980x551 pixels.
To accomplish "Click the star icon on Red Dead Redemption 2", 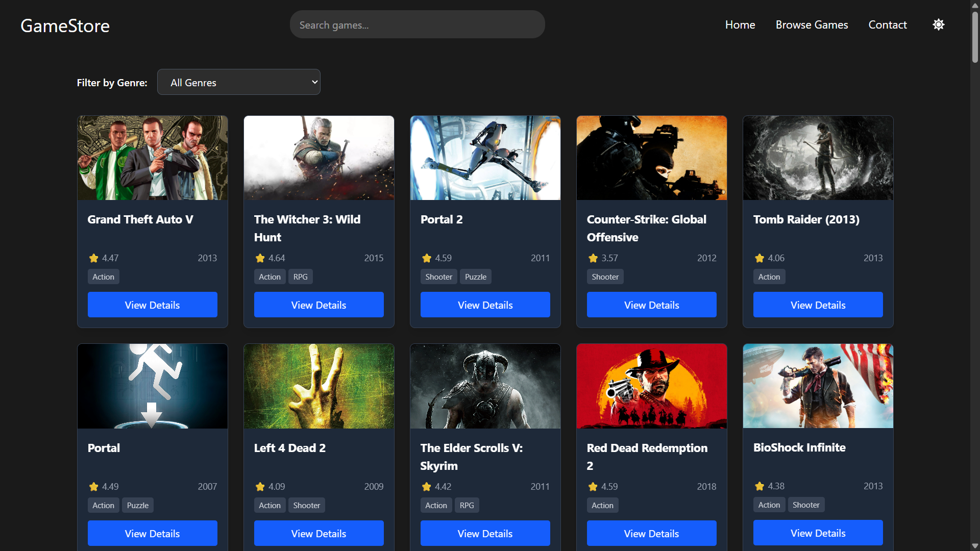I will coord(593,486).
